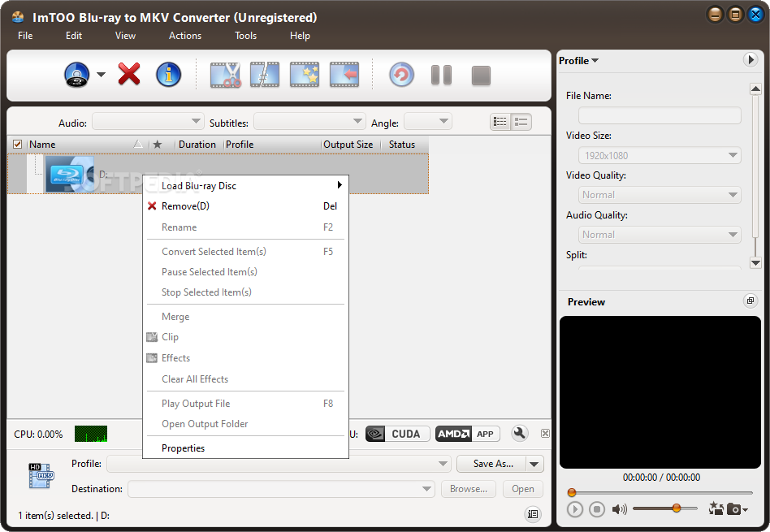Open the Destination combo box
This screenshot has height=532, width=770.
(x=281, y=489)
